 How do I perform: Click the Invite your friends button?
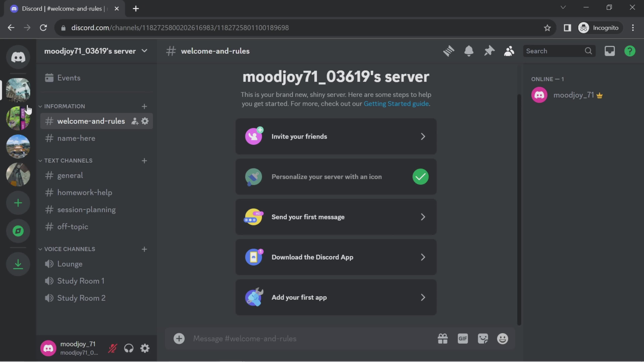[x=336, y=136]
